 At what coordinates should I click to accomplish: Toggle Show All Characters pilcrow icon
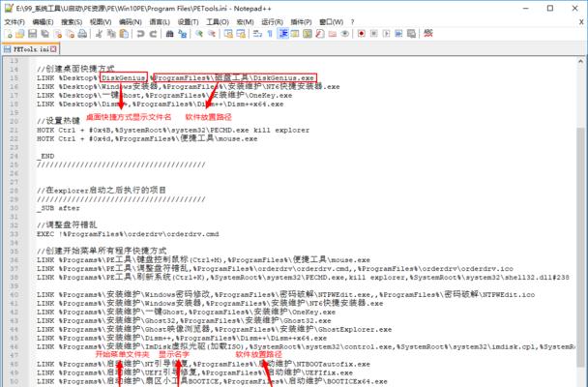270,34
